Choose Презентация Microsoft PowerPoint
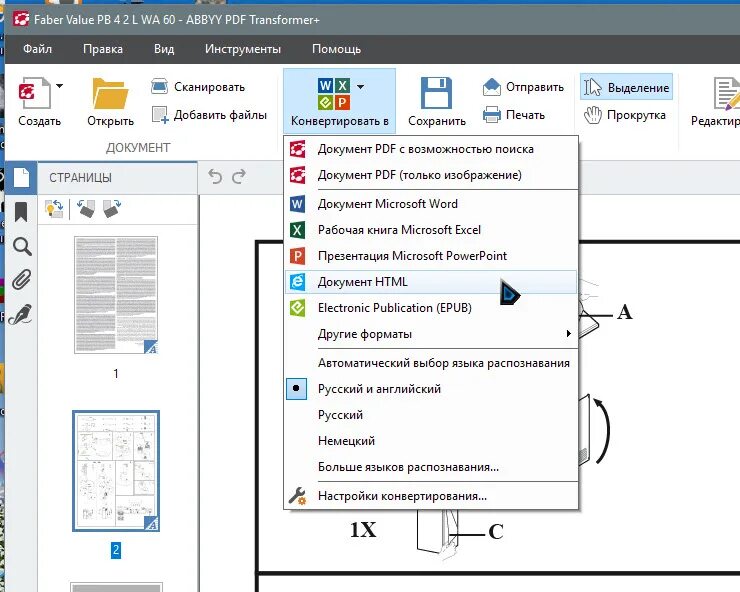Viewport: 740px width, 592px height. [431, 256]
